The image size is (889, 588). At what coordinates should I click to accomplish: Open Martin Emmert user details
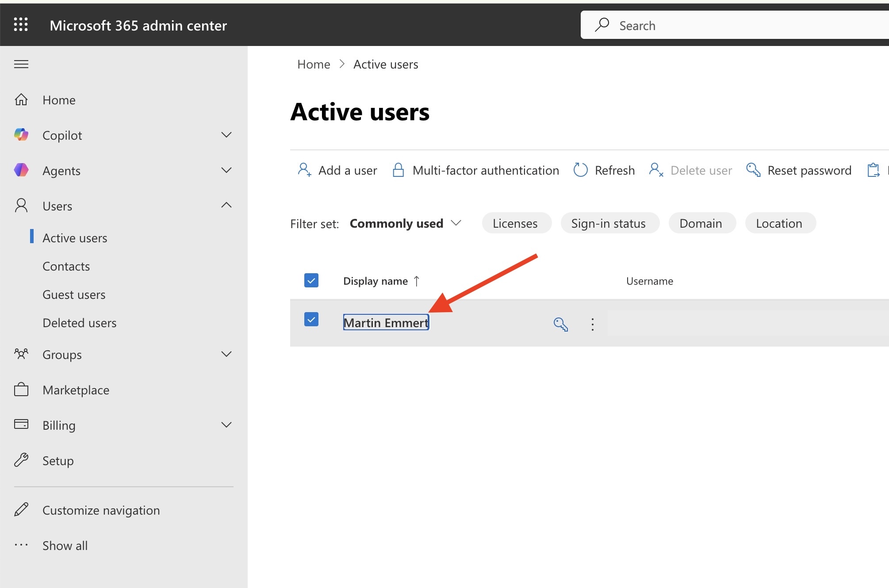[386, 323]
